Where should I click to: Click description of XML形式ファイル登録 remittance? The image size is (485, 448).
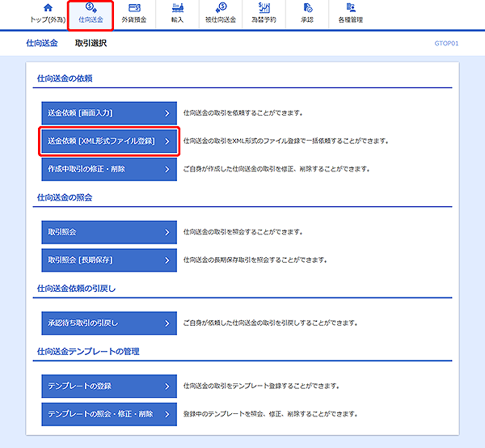pyautogui.click(x=286, y=141)
